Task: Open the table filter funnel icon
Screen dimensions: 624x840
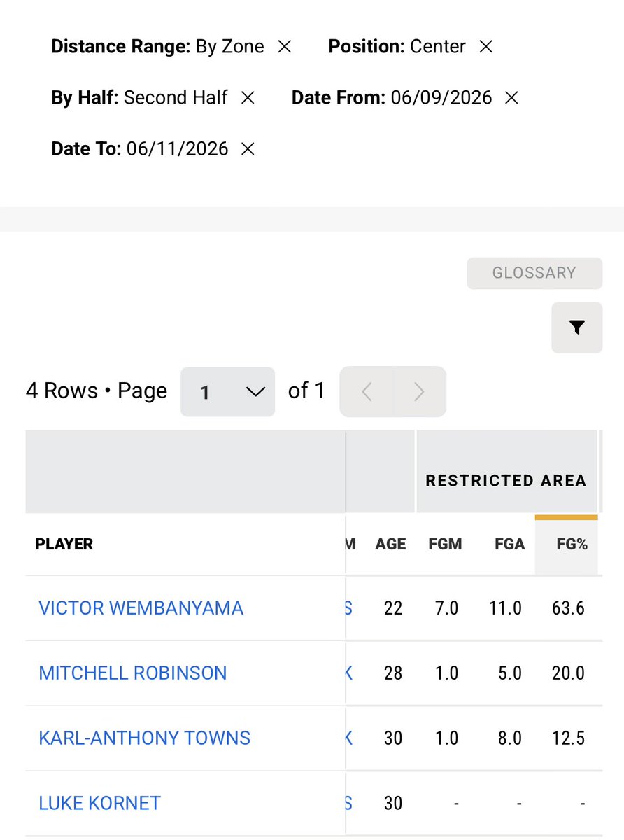Action: point(576,328)
